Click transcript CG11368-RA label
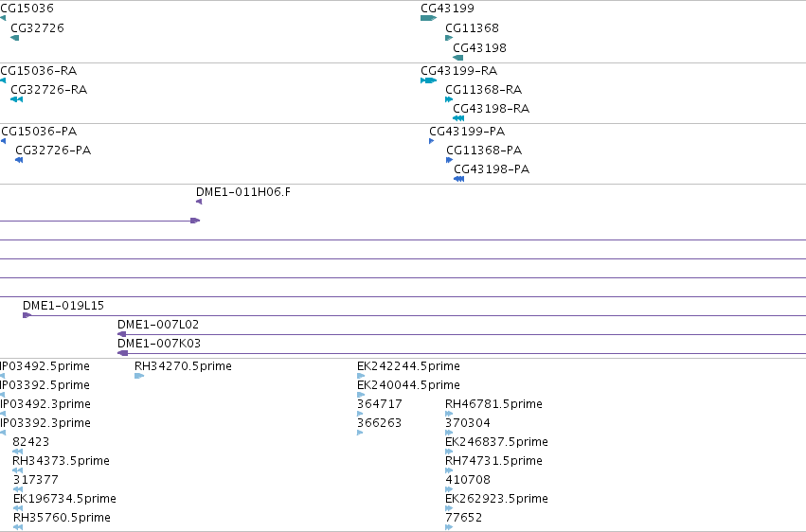Image resolution: width=806 pixels, height=532 pixels. pyautogui.click(x=484, y=90)
